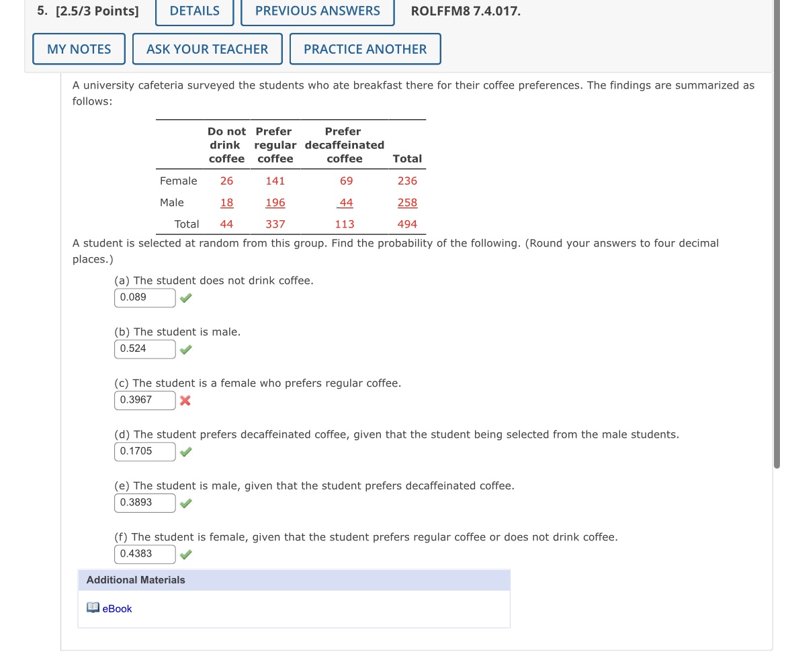Select the answer field for part (b)
The image size is (786, 672).
[x=144, y=349]
